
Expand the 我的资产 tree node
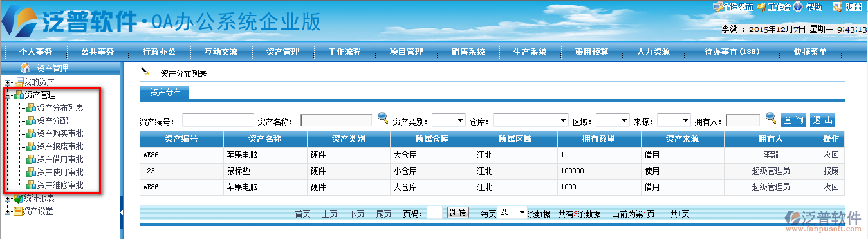[x=7, y=82]
